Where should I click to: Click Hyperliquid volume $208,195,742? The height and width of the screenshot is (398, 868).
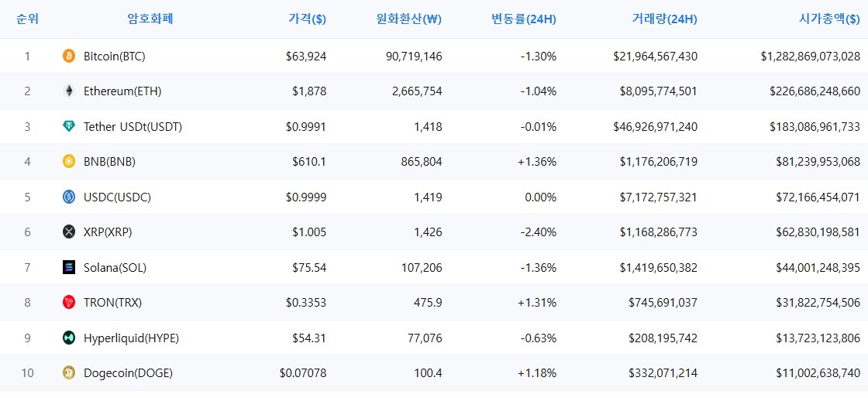(x=663, y=338)
